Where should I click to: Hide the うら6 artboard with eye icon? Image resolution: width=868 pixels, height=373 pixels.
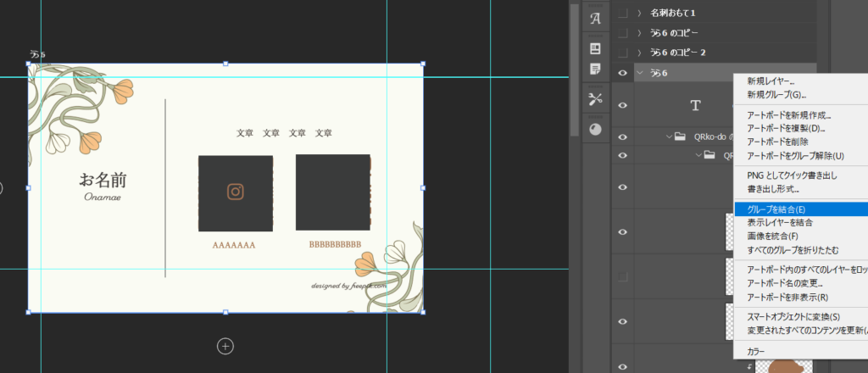tap(623, 74)
